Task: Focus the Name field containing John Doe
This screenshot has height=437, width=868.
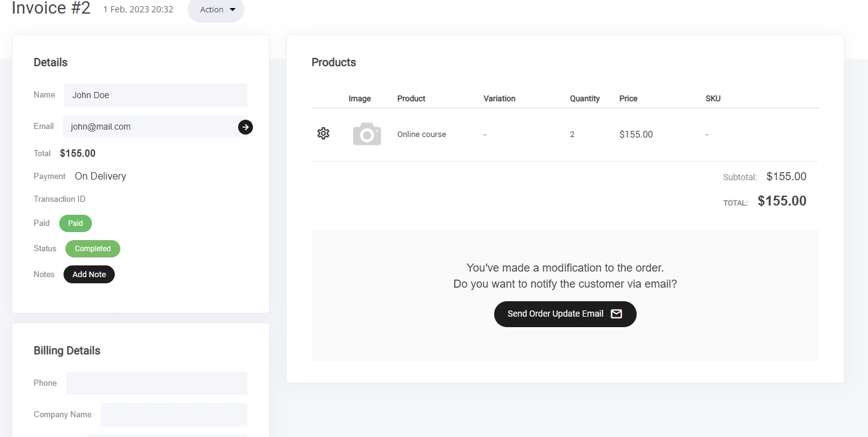Action: 155,95
